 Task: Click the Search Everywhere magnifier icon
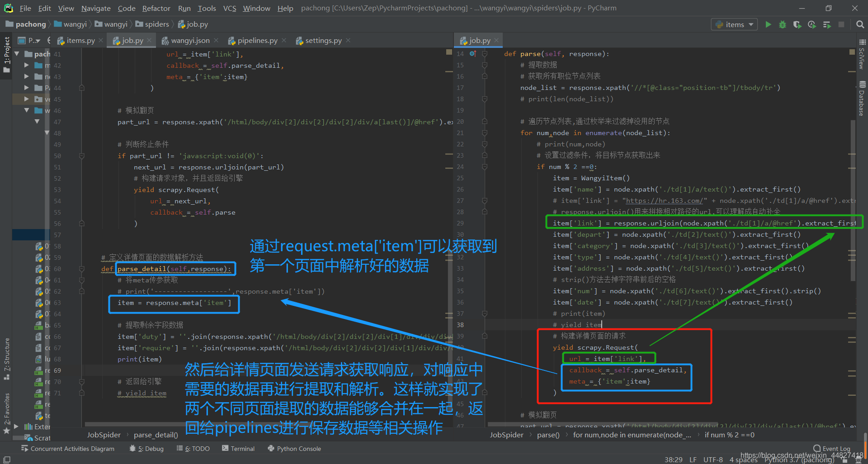tap(860, 24)
